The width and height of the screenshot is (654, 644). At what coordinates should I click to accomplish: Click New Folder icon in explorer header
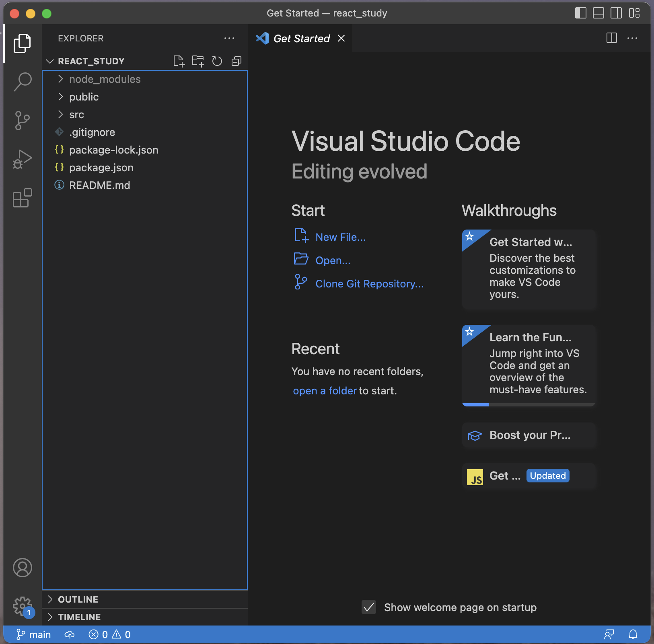click(x=198, y=61)
